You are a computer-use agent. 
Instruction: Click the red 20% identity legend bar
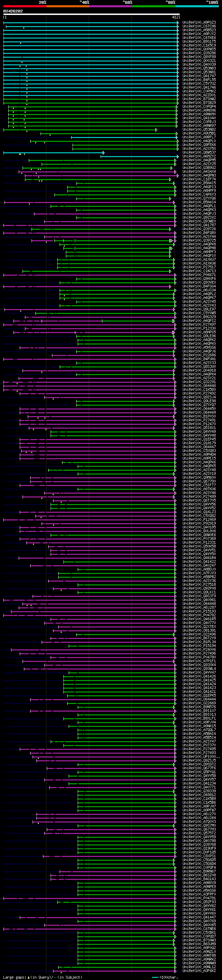(25, 6)
